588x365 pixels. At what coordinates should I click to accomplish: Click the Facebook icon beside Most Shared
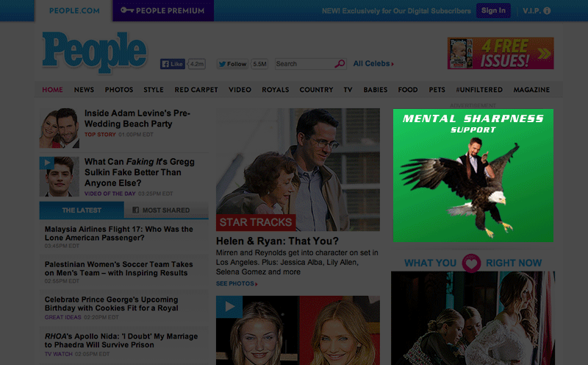[x=136, y=210]
